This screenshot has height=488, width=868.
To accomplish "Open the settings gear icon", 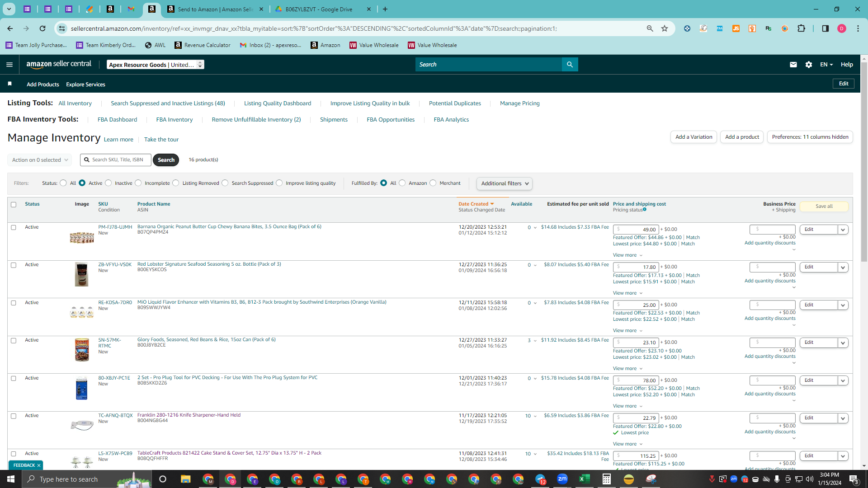I will (809, 65).
